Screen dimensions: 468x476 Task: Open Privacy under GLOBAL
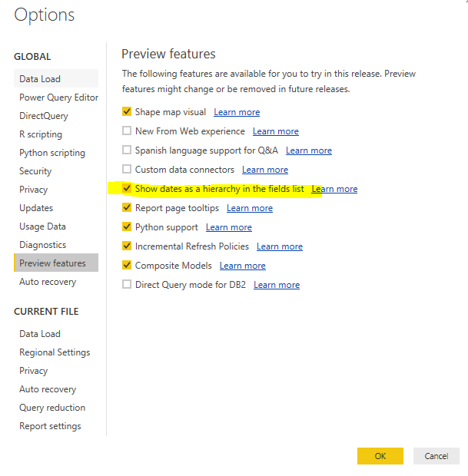pos(56,190)
